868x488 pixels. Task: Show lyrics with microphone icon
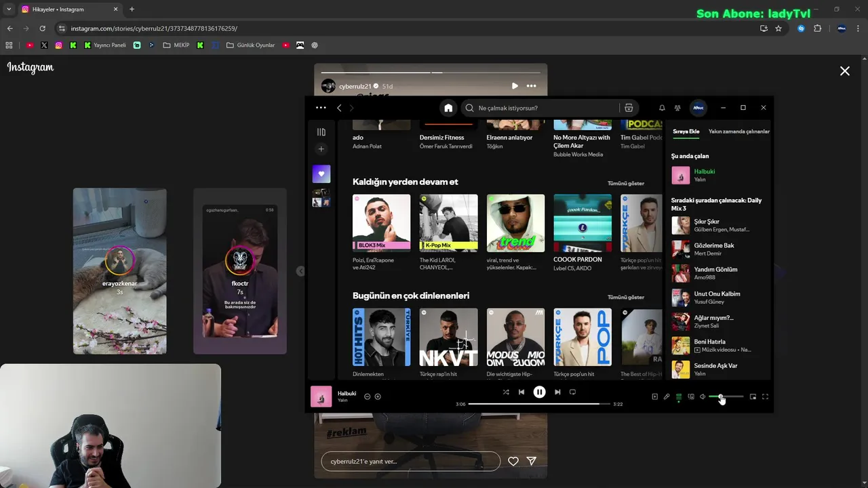pyautogui.click(x=667, y=396)
